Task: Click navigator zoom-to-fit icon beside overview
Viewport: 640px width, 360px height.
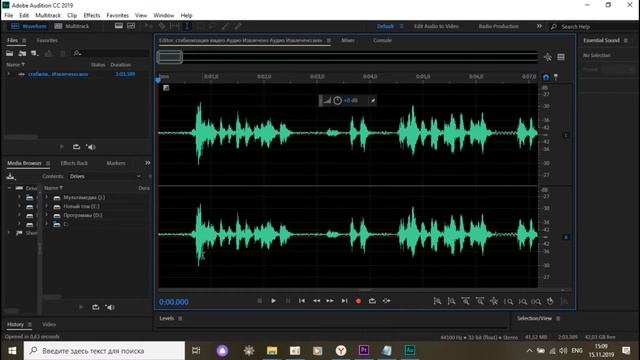Action: pyautogui.click(x=548, y=57)
